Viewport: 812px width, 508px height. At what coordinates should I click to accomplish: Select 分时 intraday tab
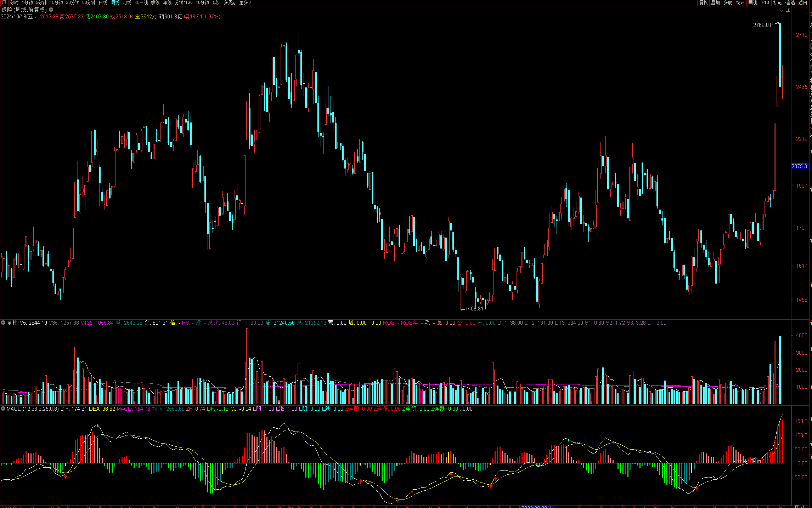point(14,2)
